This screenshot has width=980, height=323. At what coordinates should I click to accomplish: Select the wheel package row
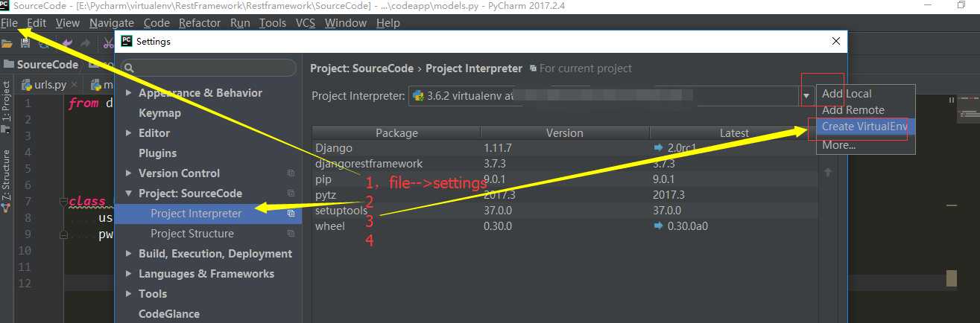[564, 226]
